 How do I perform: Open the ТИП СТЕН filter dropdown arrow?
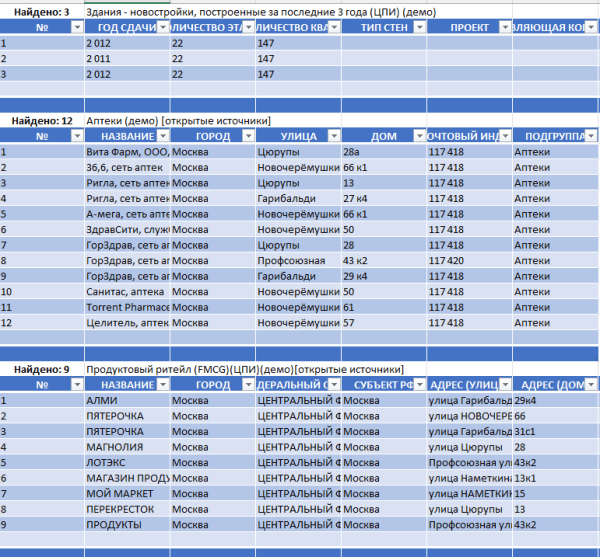[x=417, y=28]
